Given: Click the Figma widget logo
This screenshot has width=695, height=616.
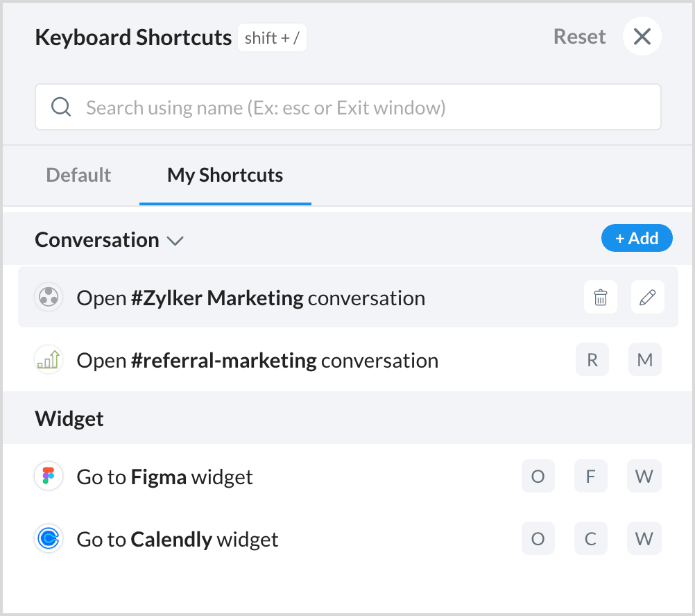Looking at the screenshot, I should 49,476.
